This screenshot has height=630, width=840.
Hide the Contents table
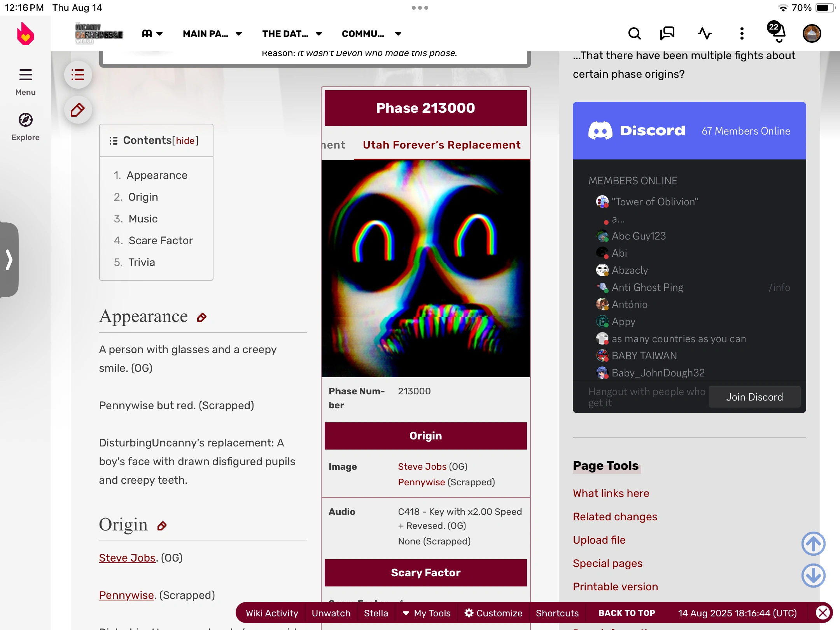185,140
